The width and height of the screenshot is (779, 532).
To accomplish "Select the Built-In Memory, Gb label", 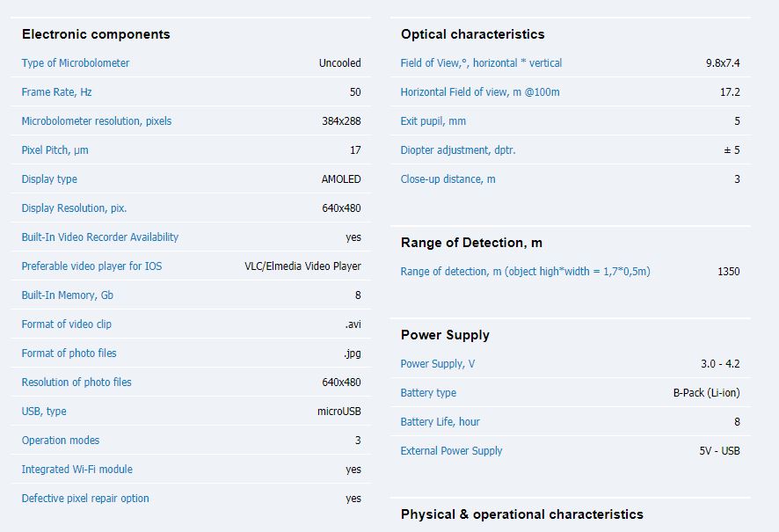I will click(x=67, y=295).
